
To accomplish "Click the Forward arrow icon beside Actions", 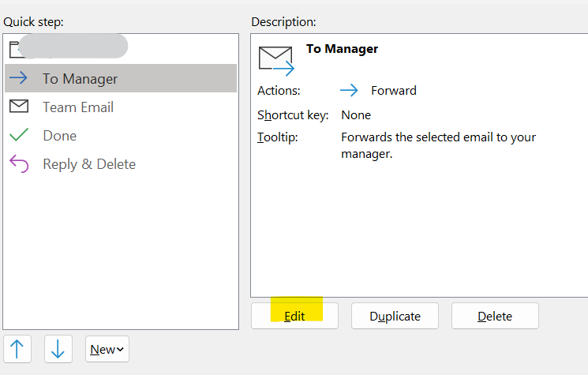I will point(349,90).
